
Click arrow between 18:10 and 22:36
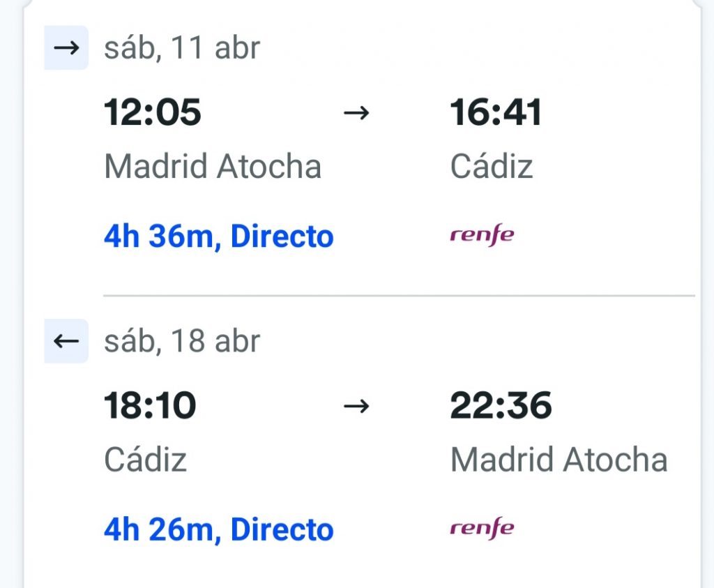point(356,406)
